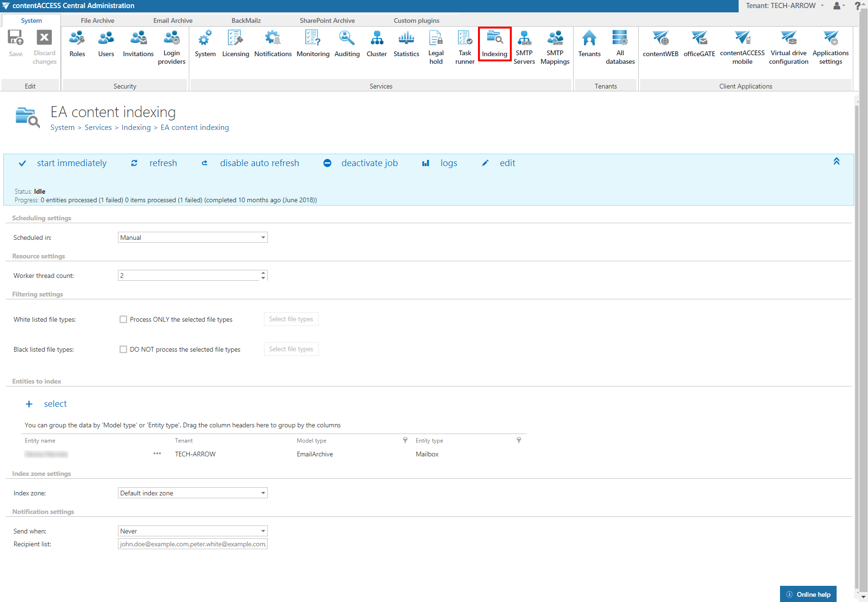This screenshot has height=602, width=868.
Task: Open the Cluster settings icon
Action: (x=376, y=44)
